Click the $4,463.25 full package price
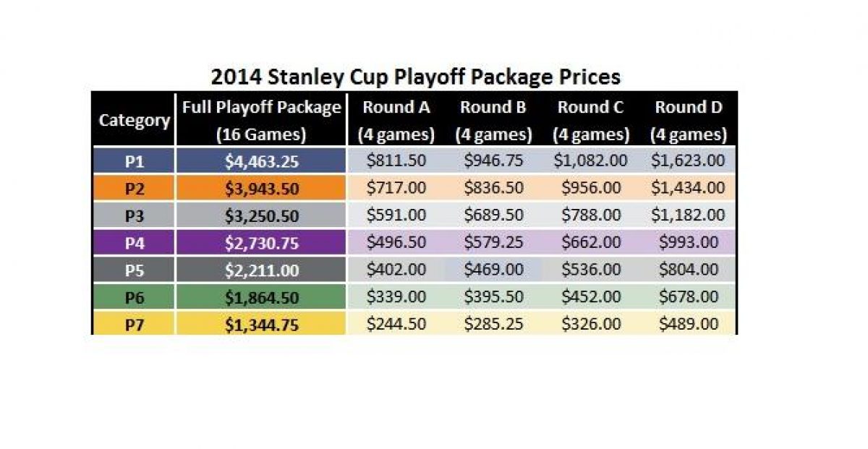The image size is (868, 449). tap(261, 161)
